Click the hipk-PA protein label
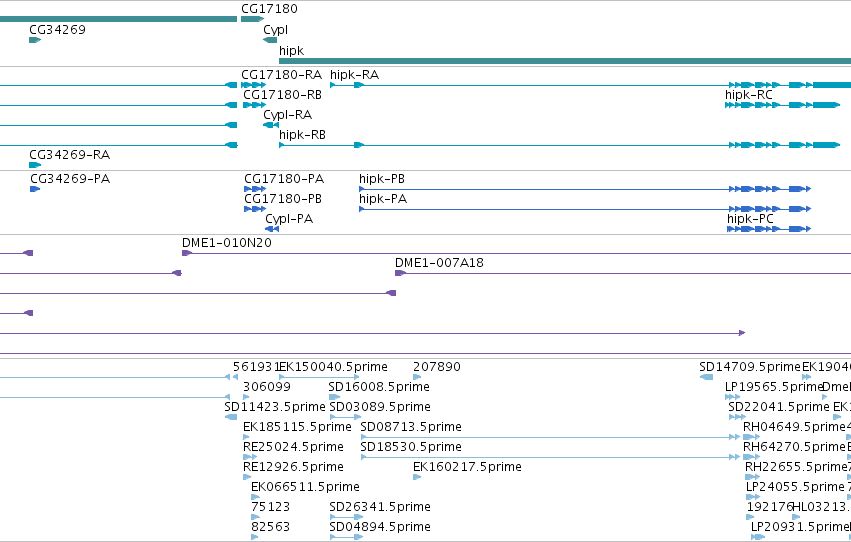This screenshot has height=542, width=851. (x=383, y=199)
